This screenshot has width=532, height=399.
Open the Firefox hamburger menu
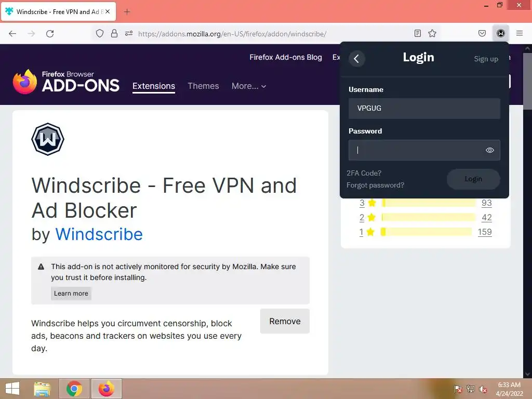point(520,33)
